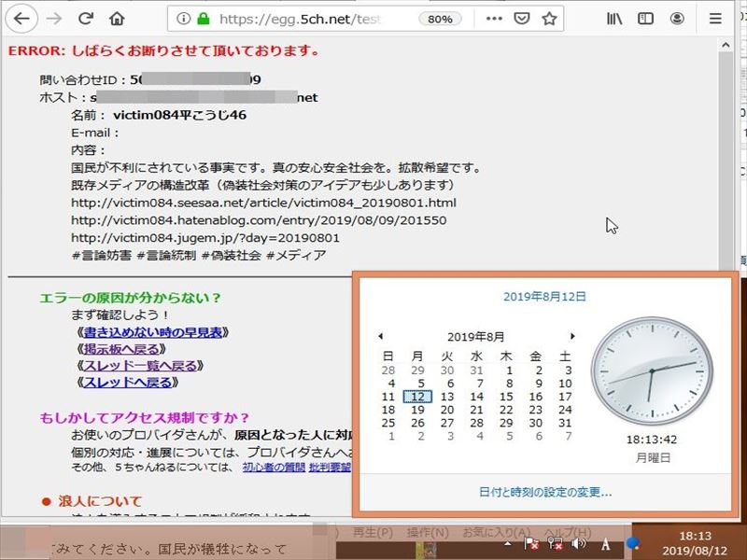747x560 pixels.
Task: Click the network tray icon showing an error
Action: click(557, 544)
